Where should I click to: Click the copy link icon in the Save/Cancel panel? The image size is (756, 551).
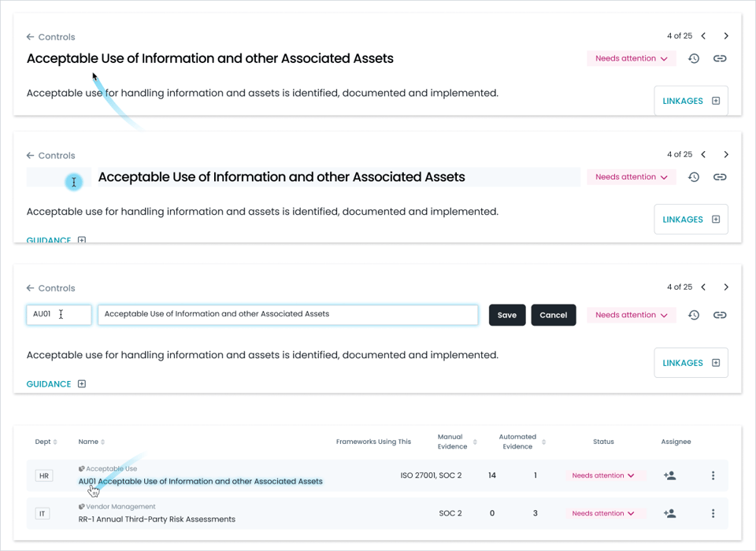tap(720, 315)
